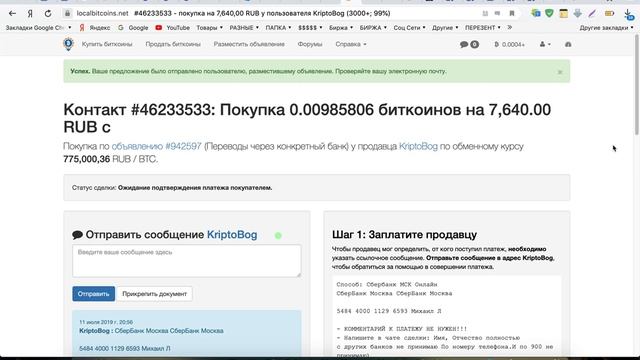Open the translate extension icon
Screen dimensions: 640x360
pos(536,13)
